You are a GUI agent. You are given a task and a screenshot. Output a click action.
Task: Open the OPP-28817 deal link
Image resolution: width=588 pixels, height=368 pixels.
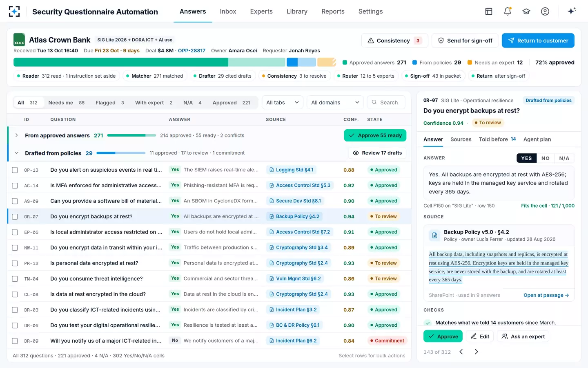tap(192, 51)
